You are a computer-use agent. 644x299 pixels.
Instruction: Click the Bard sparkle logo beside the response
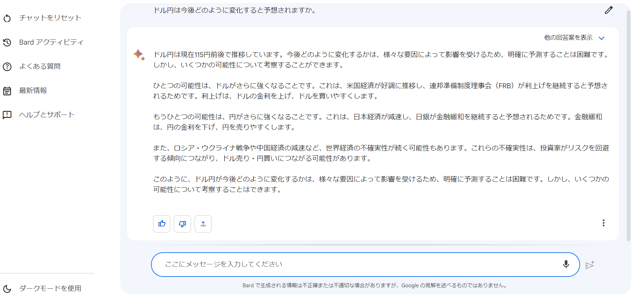(139, 55)
